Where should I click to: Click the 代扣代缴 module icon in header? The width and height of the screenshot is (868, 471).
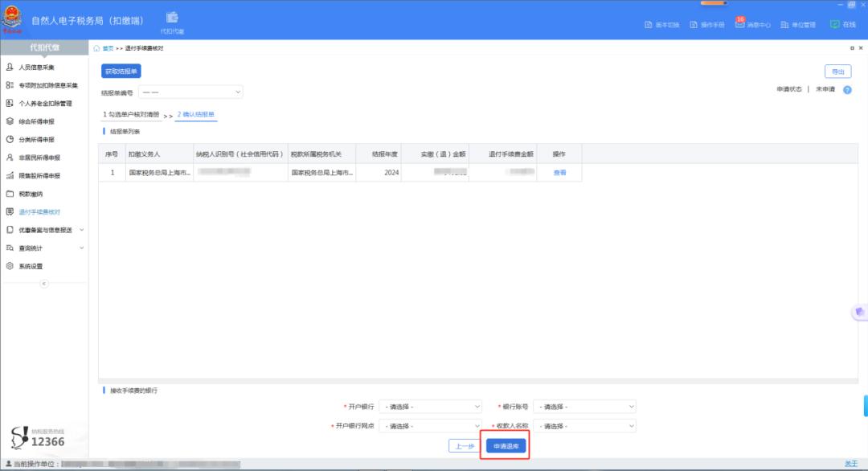172,18
